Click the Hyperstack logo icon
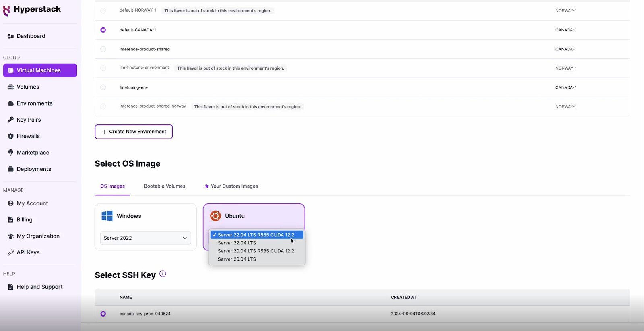 (x=6, y=10)
